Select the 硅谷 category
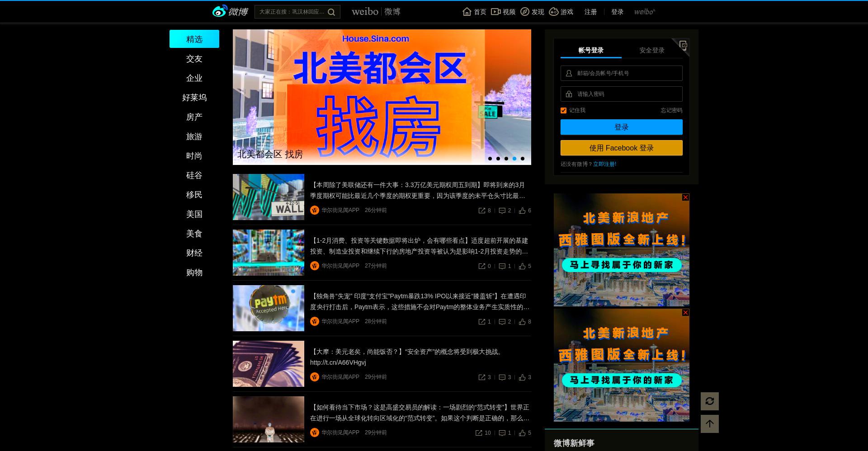868x451 pixels. [194, 175]
